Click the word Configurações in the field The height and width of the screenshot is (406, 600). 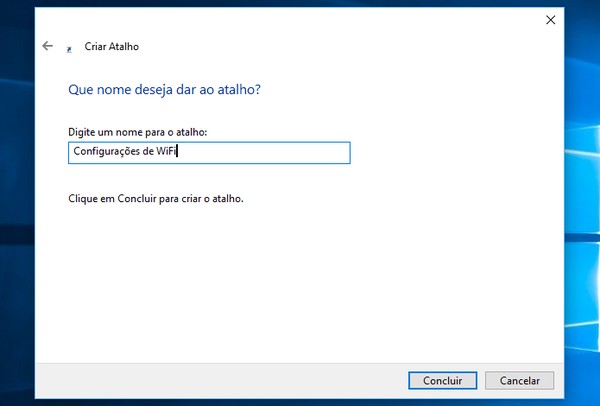pos(105,152)
